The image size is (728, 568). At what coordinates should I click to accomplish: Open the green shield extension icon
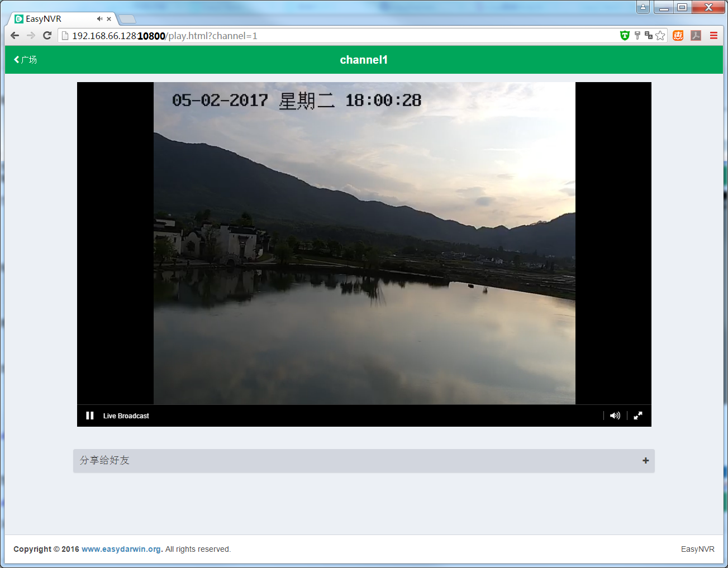(625, 36)
